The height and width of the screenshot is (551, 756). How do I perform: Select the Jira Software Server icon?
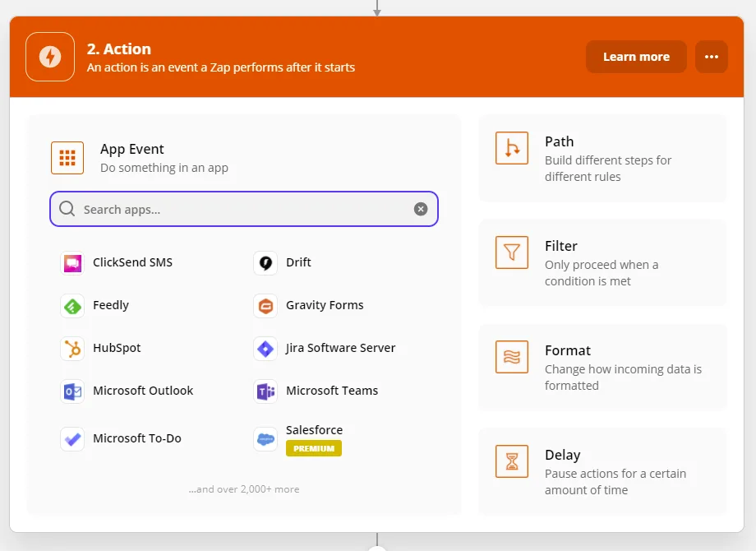[x=265, y=349]
